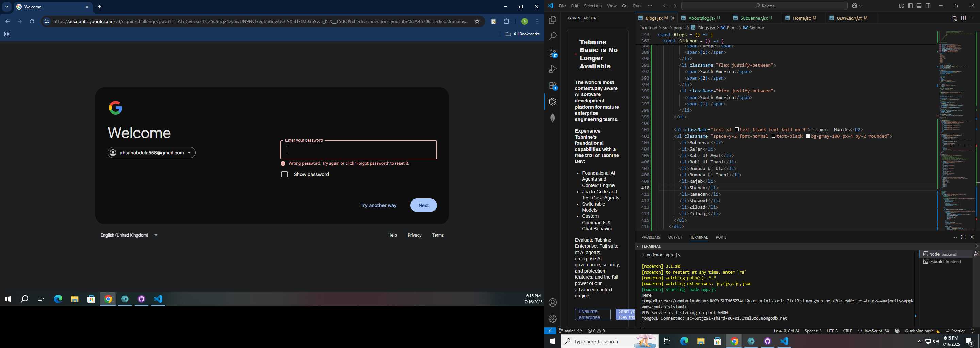Open the Manage gear in VS Code
The image size is (980, 348).
coord(552,319)
